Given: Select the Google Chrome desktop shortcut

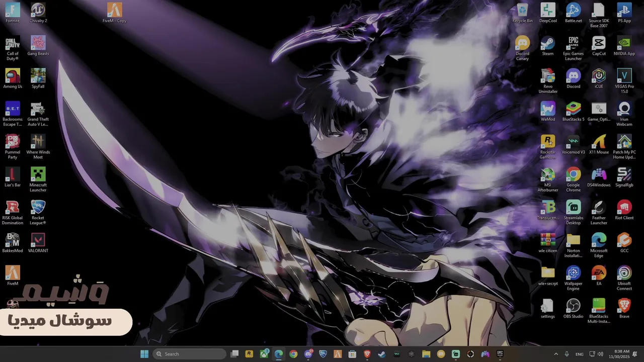Looking at the screenshot, I should 574,179.
